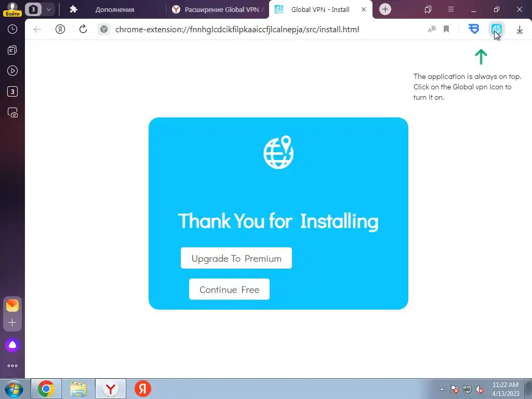Open the History clock in the sidebar
The height and width of the screenshot is (399, 532).
coord(12,29)
